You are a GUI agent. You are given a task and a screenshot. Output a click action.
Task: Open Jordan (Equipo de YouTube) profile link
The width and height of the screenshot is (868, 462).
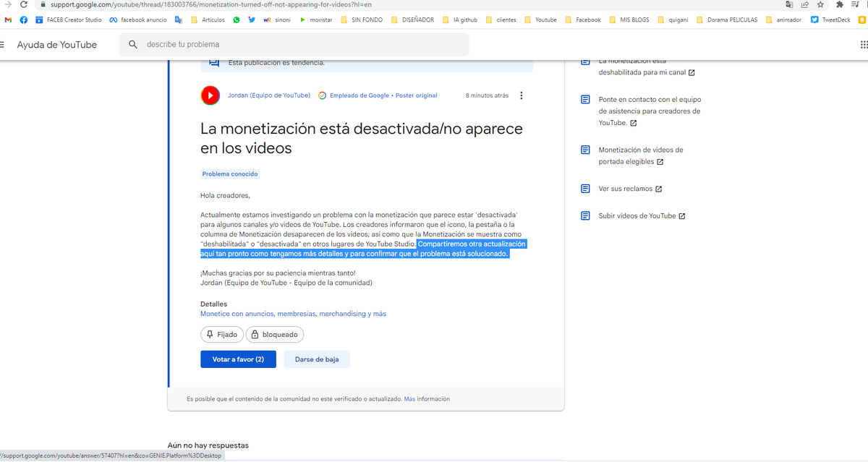coord(269,95)
